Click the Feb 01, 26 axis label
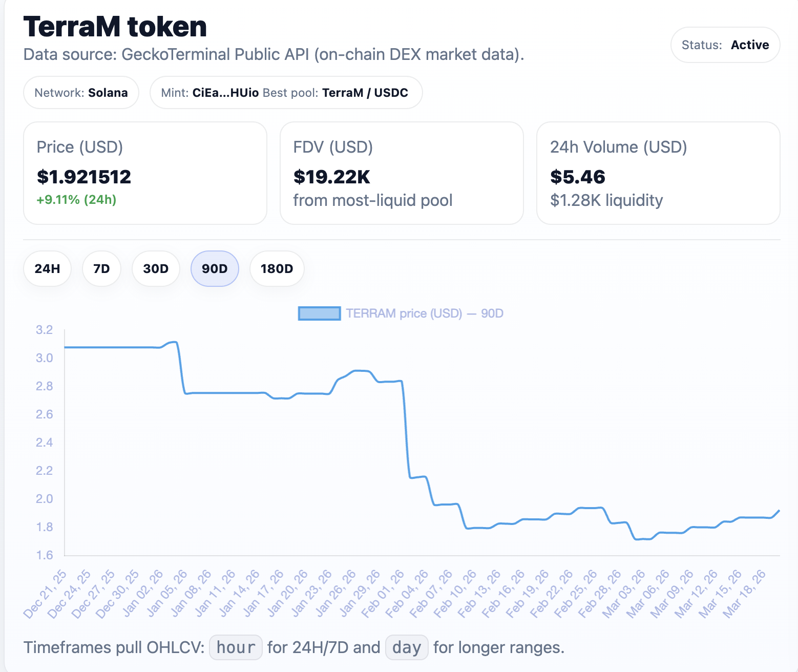The width and height of the screenshot is (798, 672). (x=384, y=594)
